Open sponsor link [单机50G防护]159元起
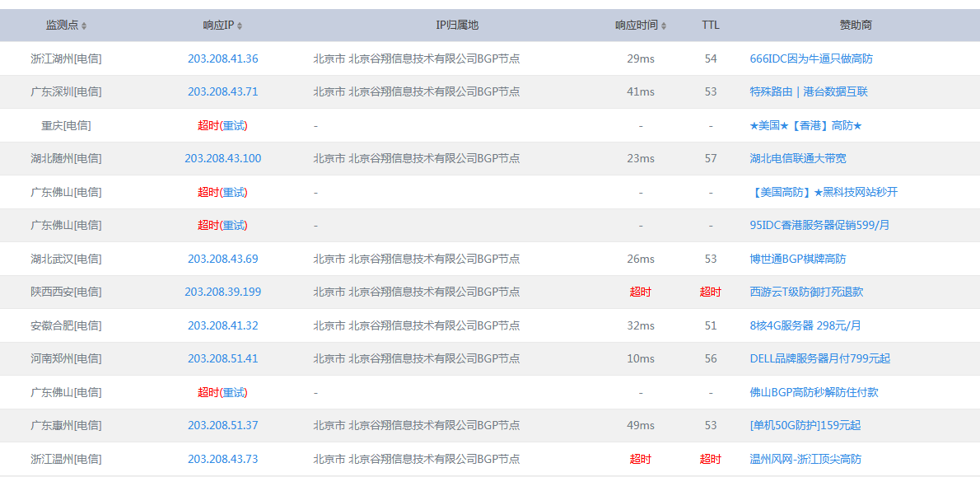980x477 pixels. 805,426
